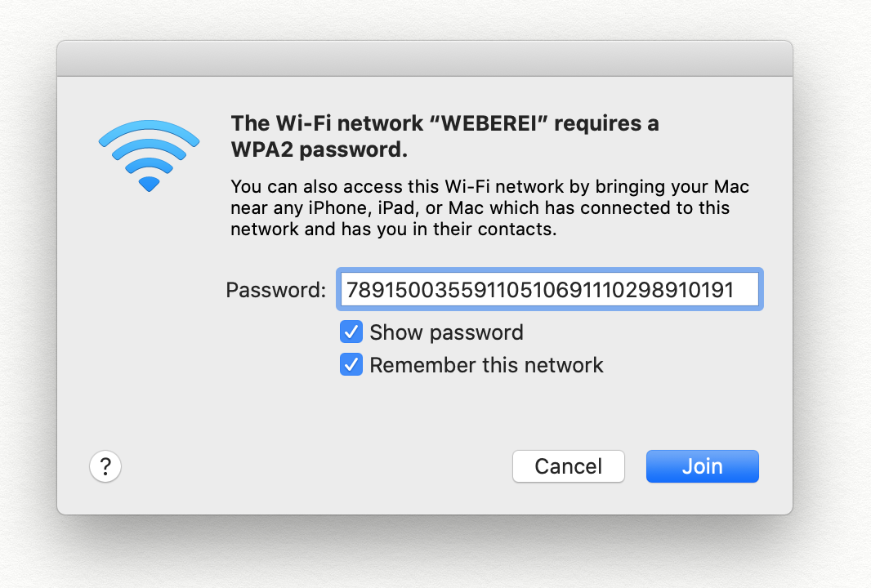Uncheck the Show password checkbox

[351, 332]
